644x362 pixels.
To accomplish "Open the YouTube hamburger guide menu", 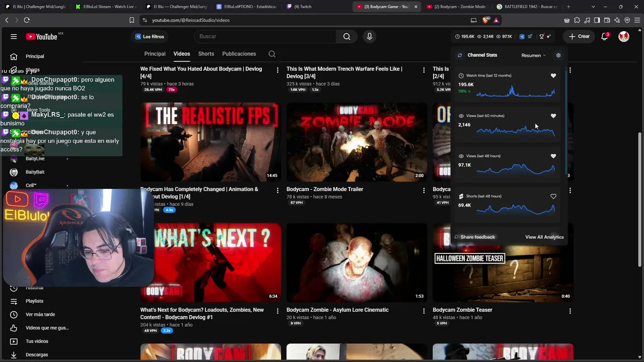I will coord(14,37).
